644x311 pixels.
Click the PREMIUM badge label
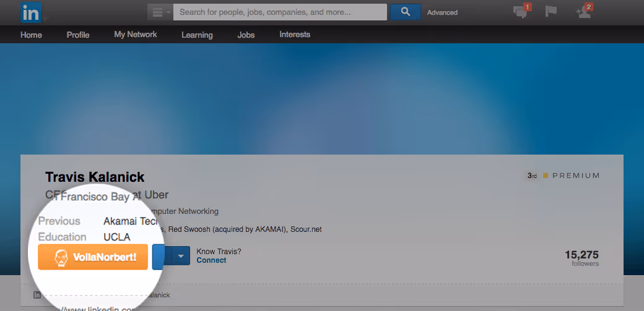pyautogui.click(x=577, y=176)
